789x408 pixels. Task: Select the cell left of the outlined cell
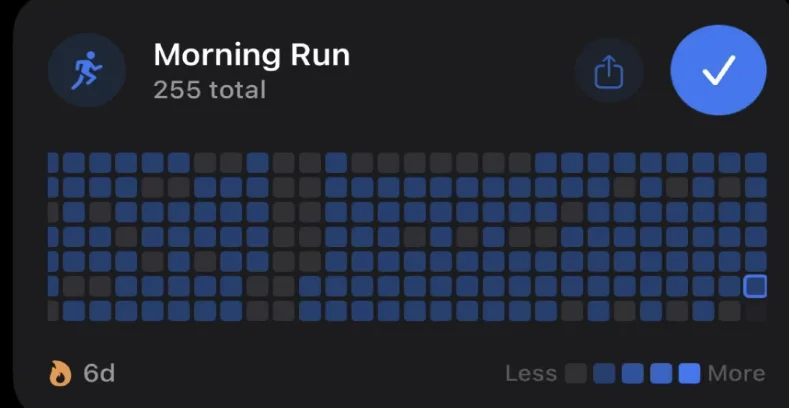point(730,287)
